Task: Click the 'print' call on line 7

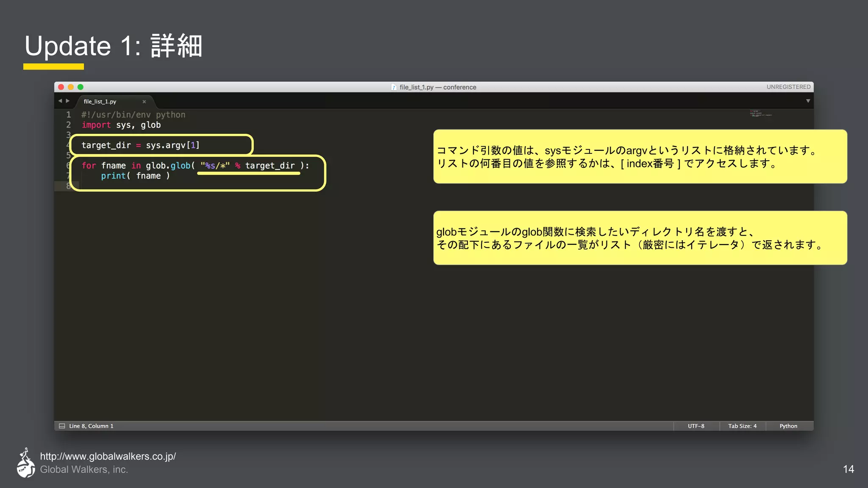Action: point(113,176)
